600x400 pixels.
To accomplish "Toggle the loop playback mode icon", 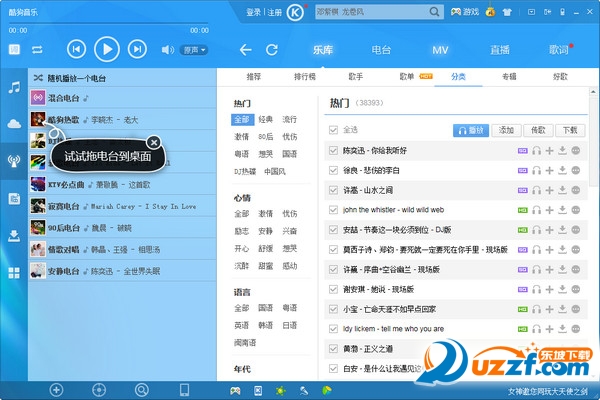I will pos(37,50).
